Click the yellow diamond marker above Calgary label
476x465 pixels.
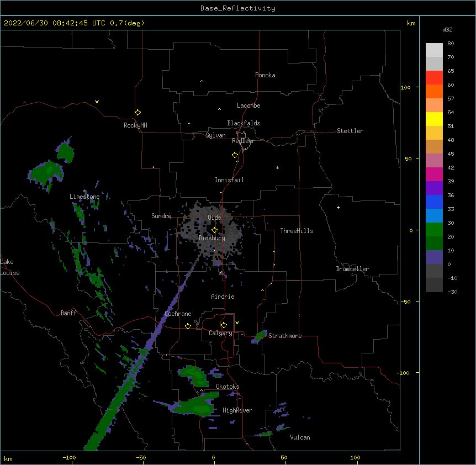[x=224, y=325]
